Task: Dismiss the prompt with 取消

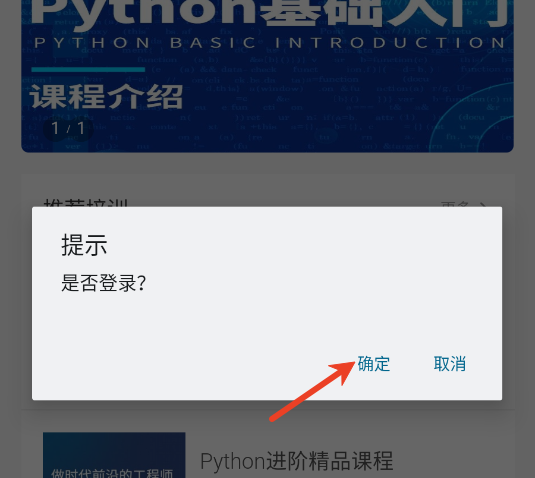Action: click(x=450, y=364)
